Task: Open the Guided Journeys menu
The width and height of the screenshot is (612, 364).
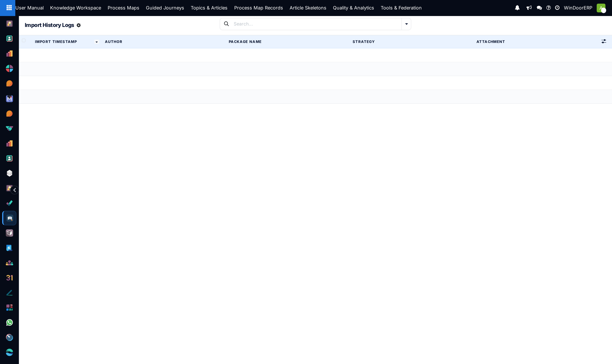Action: (x=165, y=8)
